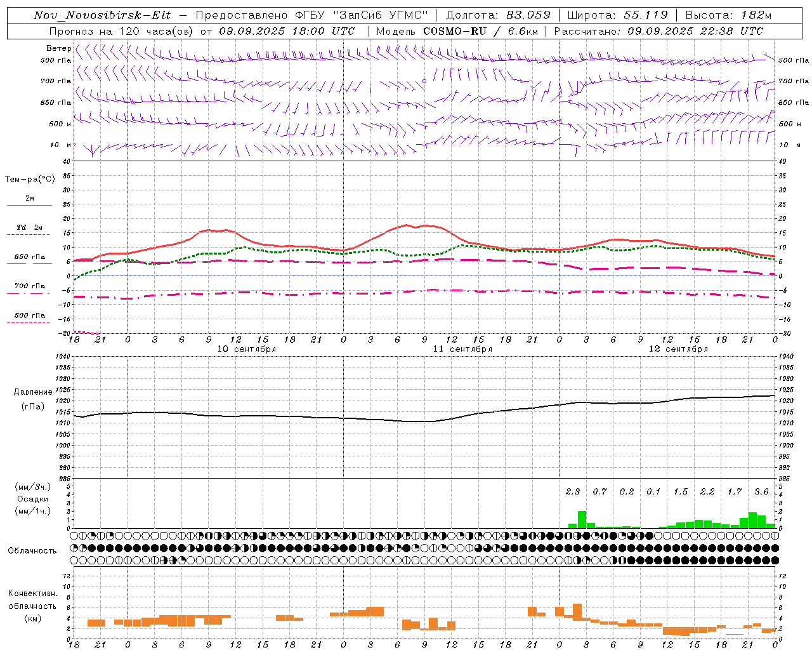Click the Тем-ра(°C) temperature label
812x650 pixels.
coord(30,180)
